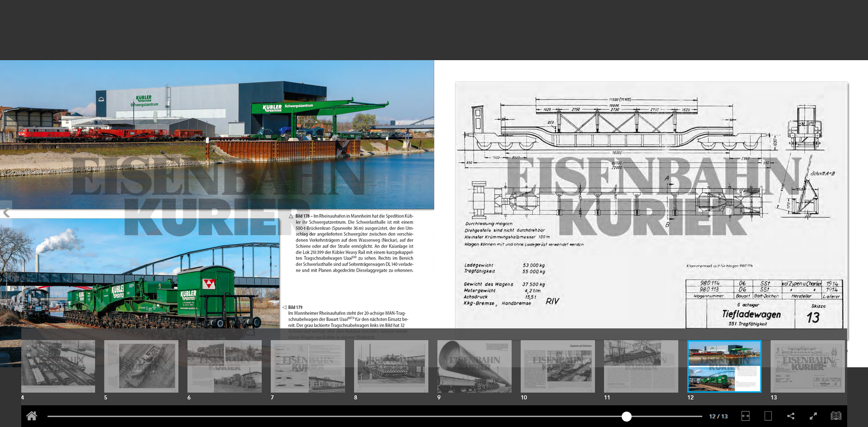The height and width of the screenshot is (427, 868).
Task: Click the fit-to-width view icon
Action: (745, 416)
